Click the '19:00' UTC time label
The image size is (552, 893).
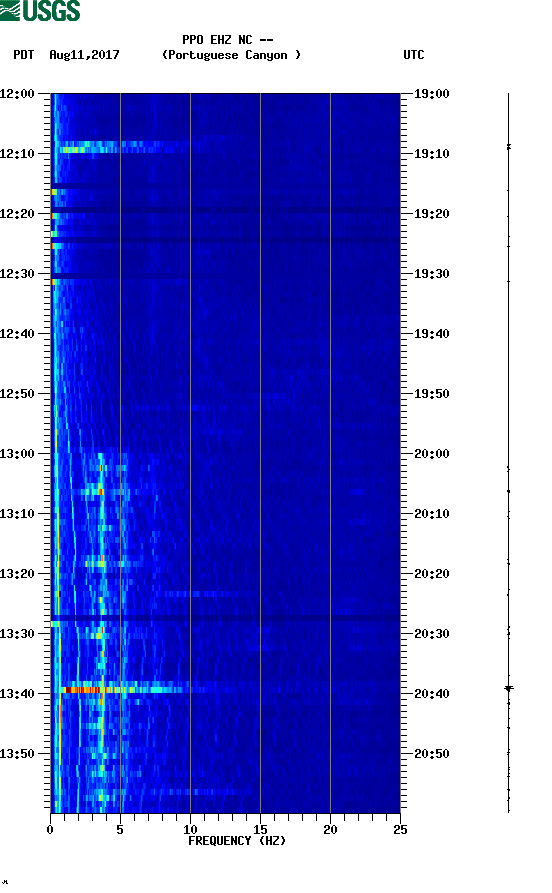tap(432, 94)
